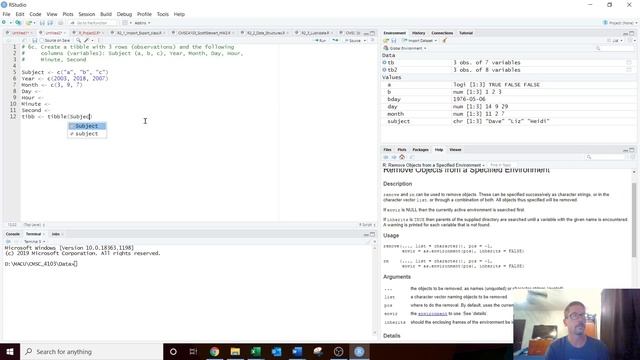Click the Windows Start button
Viewport: 640px width, 360px height.
(10, 351)
